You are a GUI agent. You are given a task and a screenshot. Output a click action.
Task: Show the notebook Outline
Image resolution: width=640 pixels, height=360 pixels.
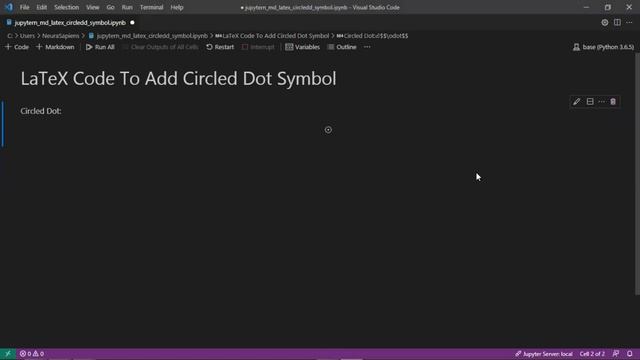point(342,47)
